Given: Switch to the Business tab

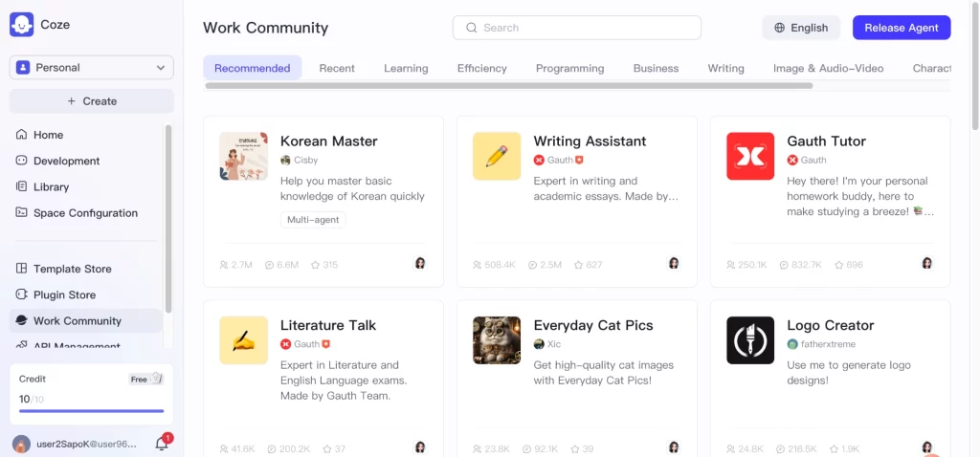Looking at the screenshot, I should click(657, 68).
